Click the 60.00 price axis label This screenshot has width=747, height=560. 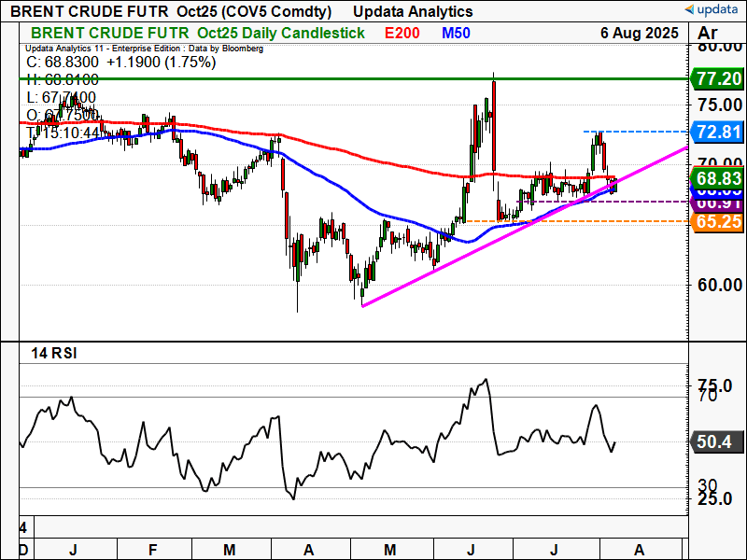click(x=719, y=285)
